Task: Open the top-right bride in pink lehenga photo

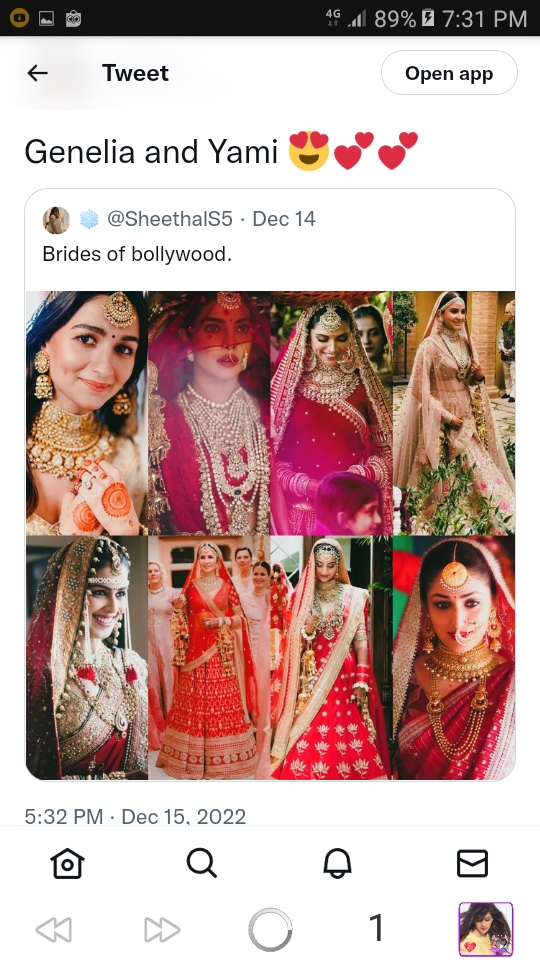Action: [x=454, y=413]
